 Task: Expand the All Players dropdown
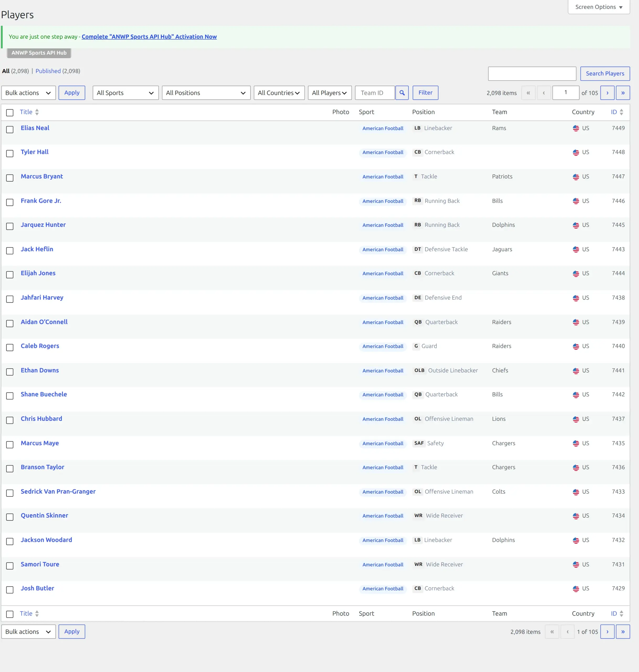pos(330,93)
